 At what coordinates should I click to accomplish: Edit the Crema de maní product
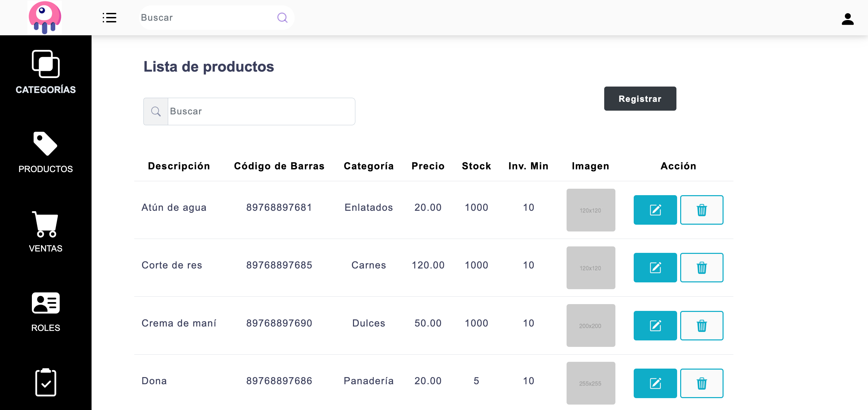(655, 325)
